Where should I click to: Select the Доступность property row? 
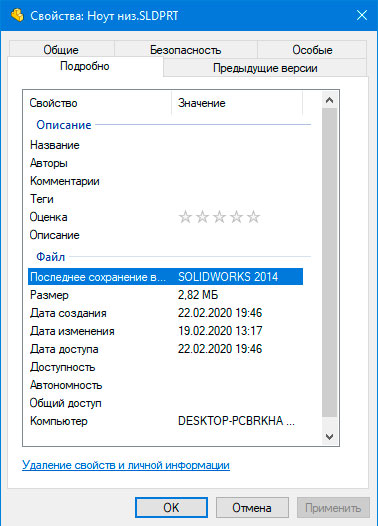[165, 367]
